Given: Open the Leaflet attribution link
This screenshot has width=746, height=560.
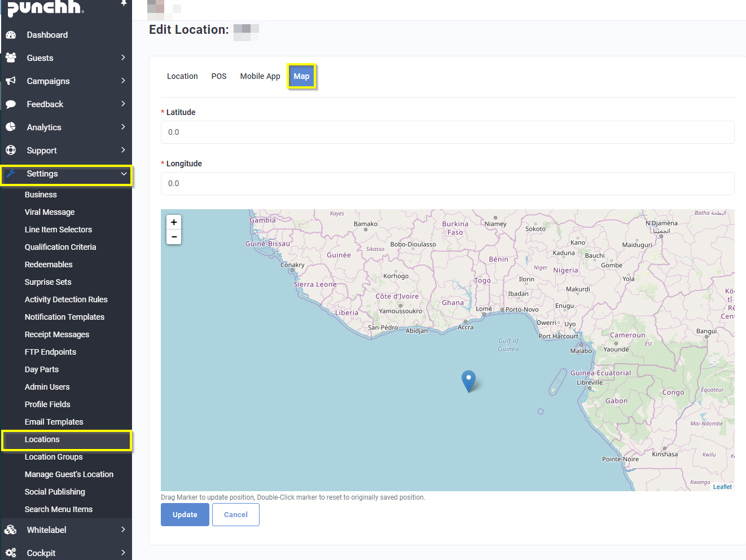Looking at the screenshot, I should click(722, 486).
